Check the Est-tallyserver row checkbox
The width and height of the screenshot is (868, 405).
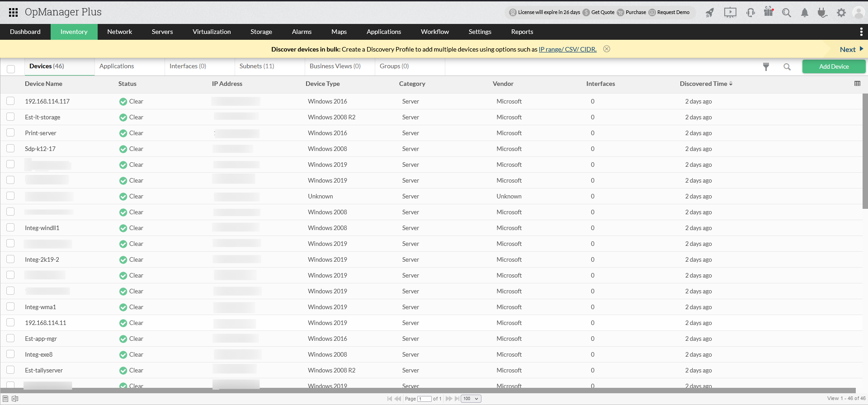coord(10,370)
